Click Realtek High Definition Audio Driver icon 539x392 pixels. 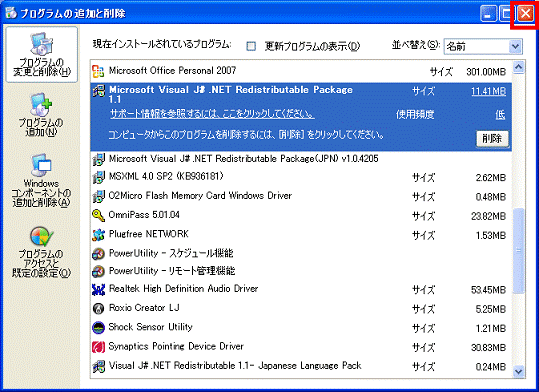pyautogui.click(x=98, y=290)
